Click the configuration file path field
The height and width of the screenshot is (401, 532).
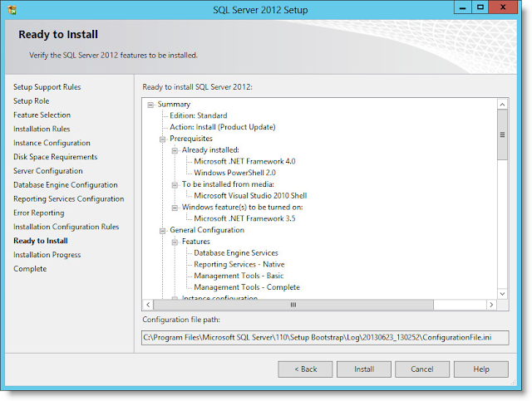325,338
